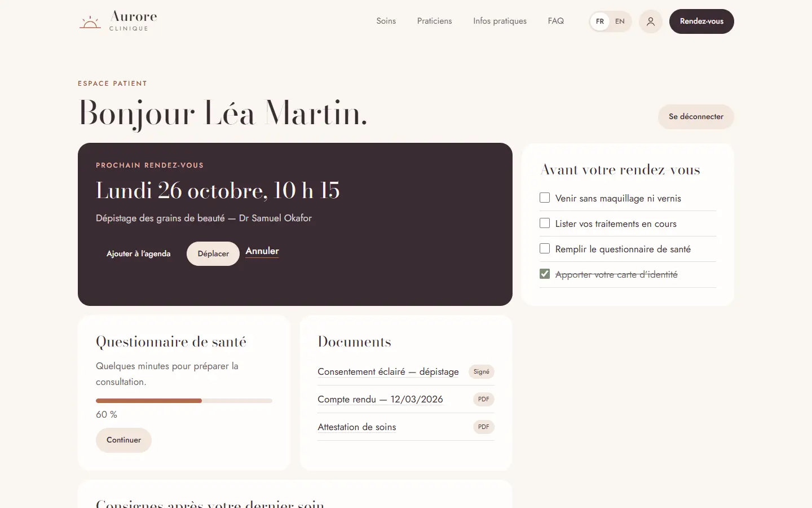Image resolution: width=812 pixels, height=508 pixels.
Task: Go to the FAQ page
Action: 556,21
